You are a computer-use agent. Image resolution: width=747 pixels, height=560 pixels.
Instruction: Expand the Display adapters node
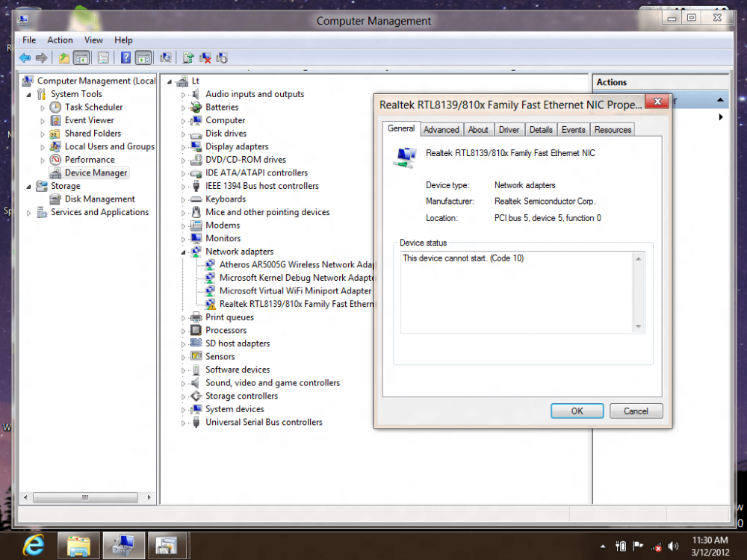(x=184, y=147)
